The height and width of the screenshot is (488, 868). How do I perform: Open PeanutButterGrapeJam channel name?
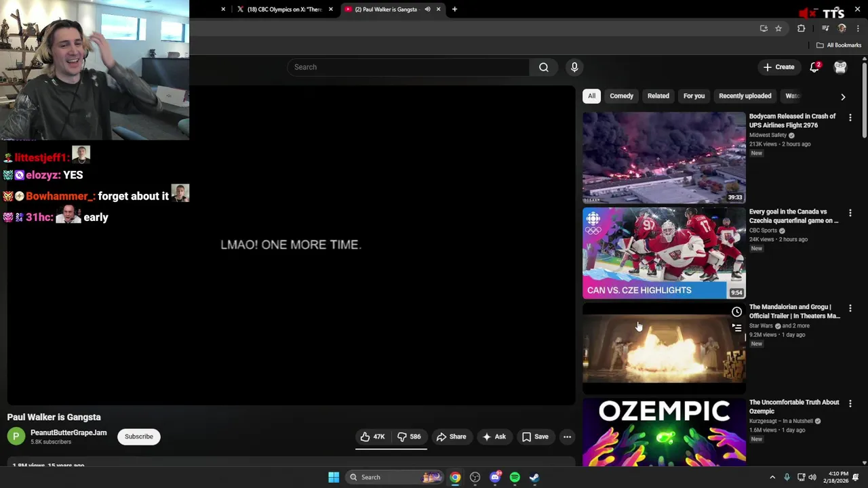click(68, 432)
